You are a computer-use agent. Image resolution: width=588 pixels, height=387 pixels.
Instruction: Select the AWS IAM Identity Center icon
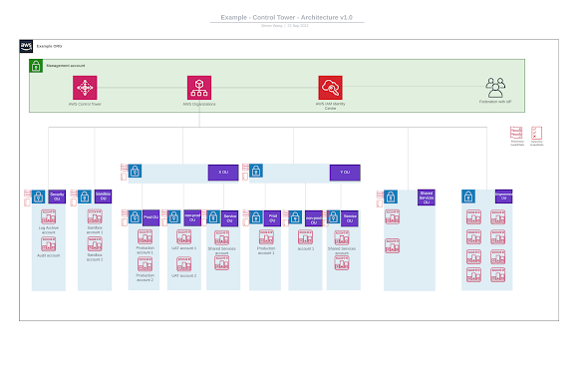pyautogui.click(x=330, y=88)
